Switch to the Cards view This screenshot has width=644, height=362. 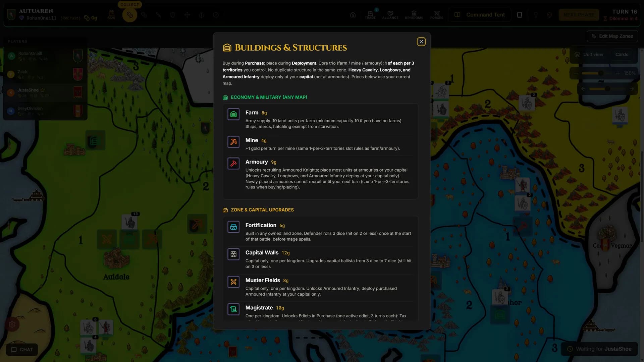tap(622, 54)
